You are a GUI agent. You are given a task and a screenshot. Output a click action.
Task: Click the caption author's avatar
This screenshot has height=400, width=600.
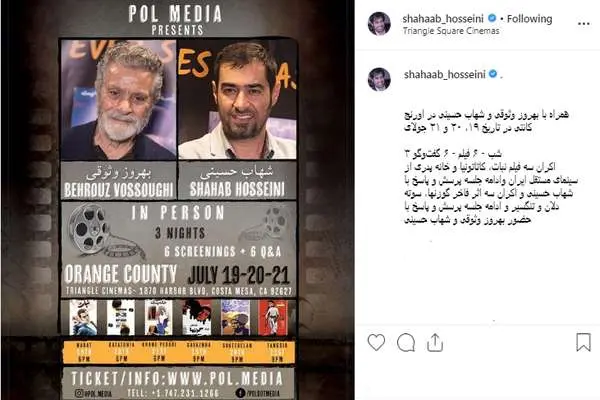click(x=379, y=79)
